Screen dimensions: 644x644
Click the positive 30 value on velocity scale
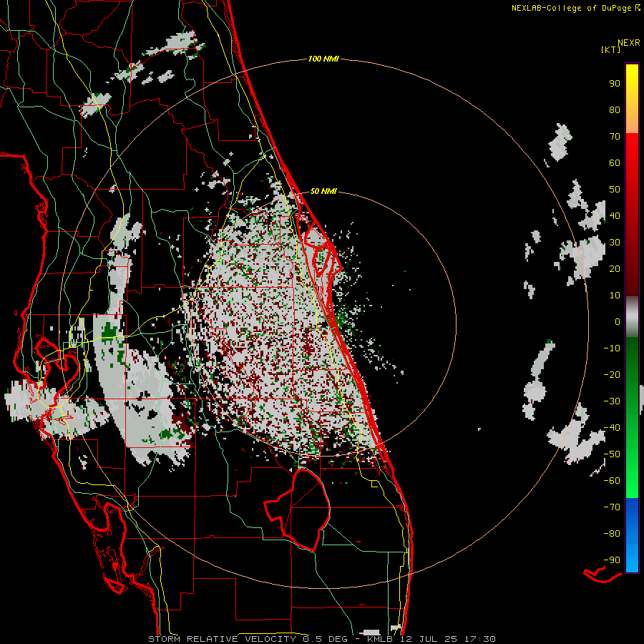click(x=615, y=243)
